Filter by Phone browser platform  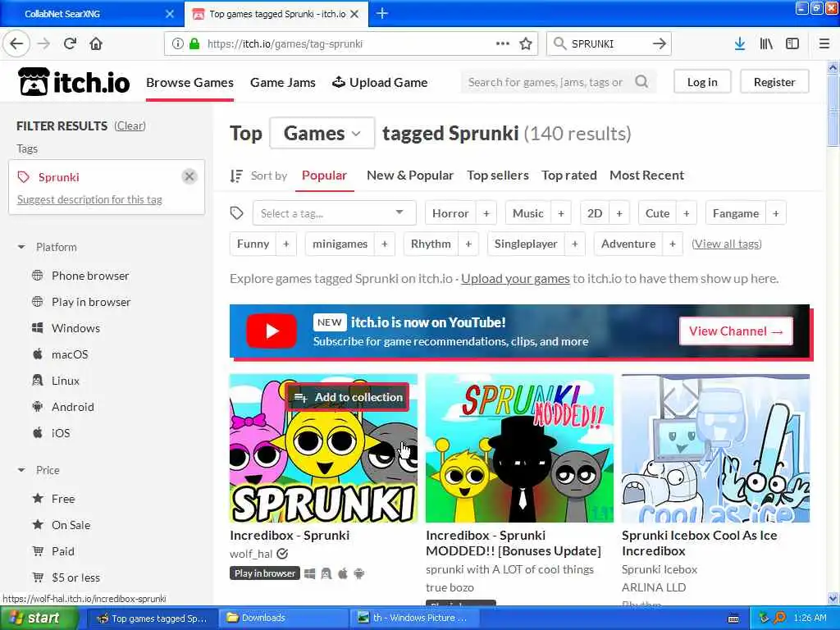[x=90, y=276]
